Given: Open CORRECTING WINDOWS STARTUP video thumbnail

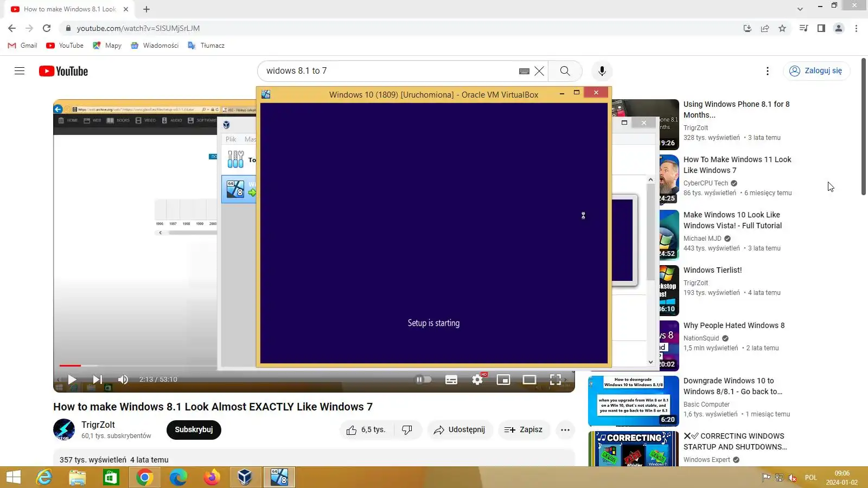Looking at the screenshot, I should [x=634, y=448].
